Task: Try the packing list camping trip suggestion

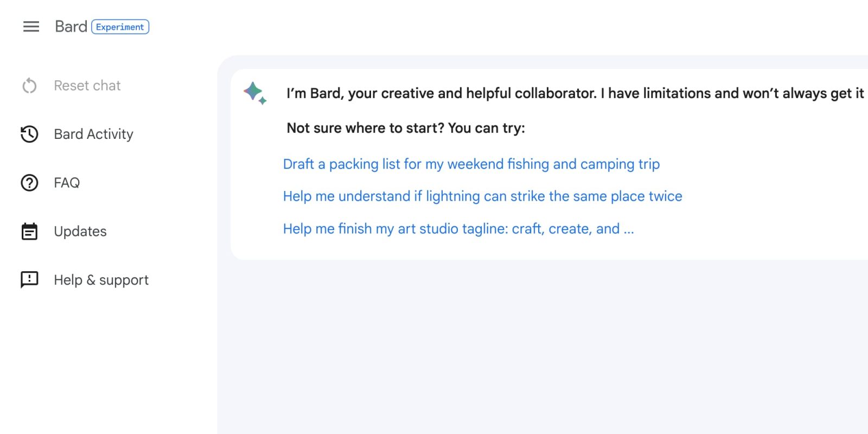Action: pos(471,164)
